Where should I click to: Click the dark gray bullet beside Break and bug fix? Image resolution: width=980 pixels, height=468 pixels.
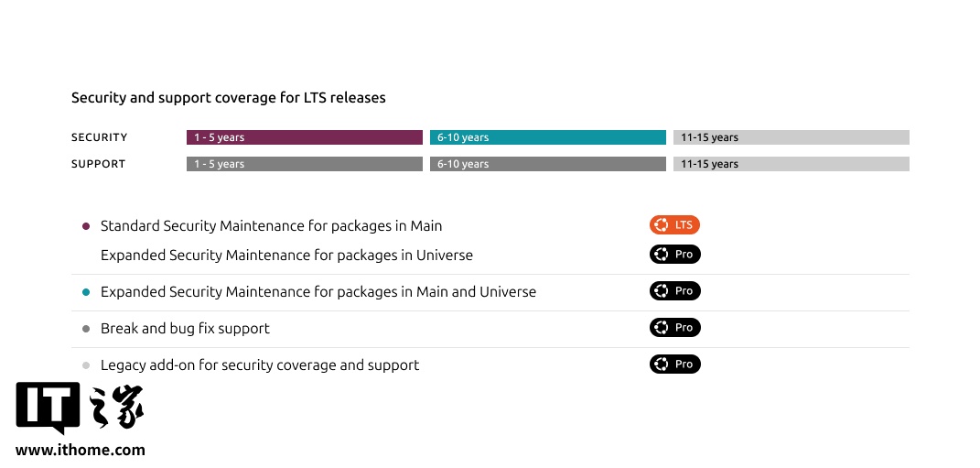pyautogui.click(x=86, y=329)
